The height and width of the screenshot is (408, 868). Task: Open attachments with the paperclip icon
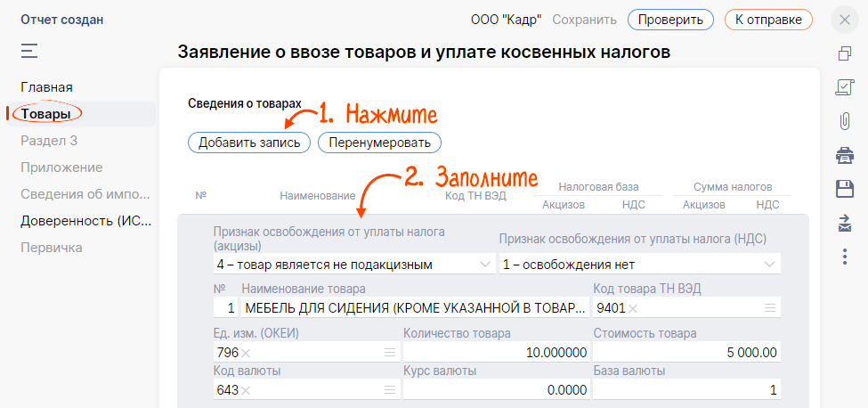[x=845, y=121]
